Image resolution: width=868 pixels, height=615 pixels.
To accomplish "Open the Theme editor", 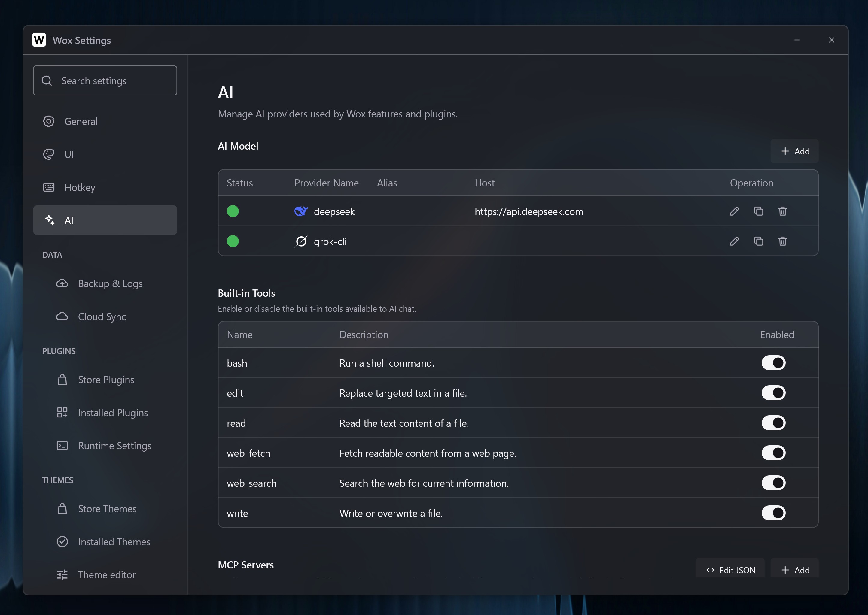I will (105, 574).
